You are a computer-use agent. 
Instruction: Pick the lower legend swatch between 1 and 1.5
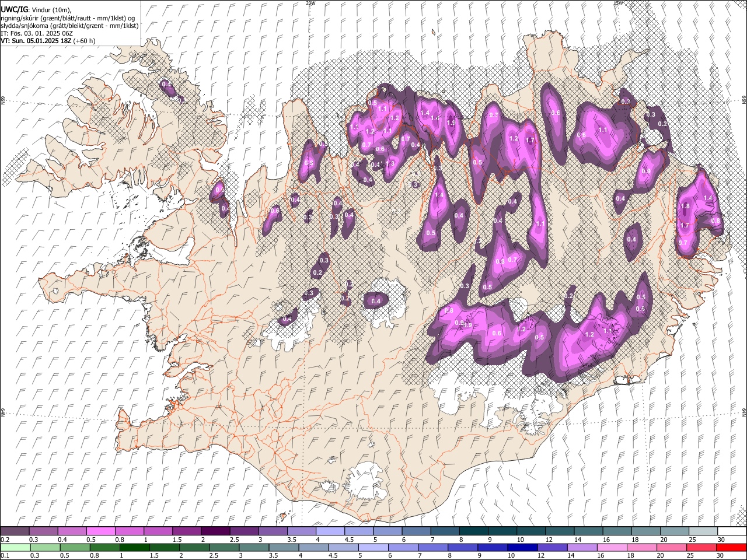click(134, 548)
